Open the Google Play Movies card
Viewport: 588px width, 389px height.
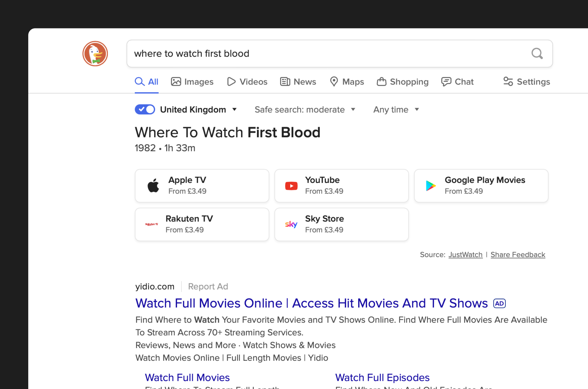(481, 186)
